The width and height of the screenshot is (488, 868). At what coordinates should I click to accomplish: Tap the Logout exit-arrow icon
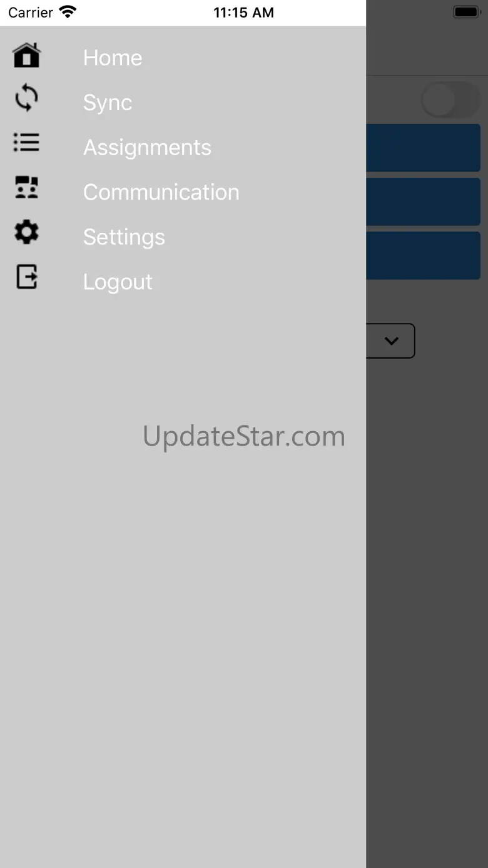[26, 277]
